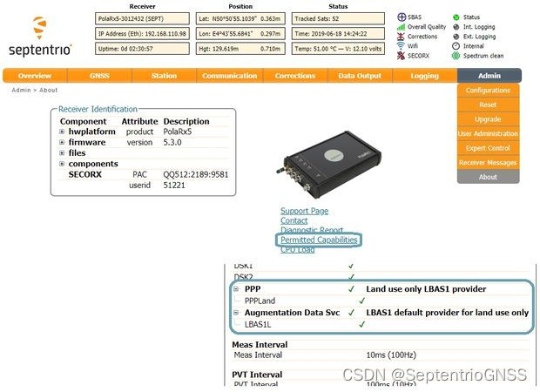The height and width of the screenshot is (392, 540).
Task: Click the LBAS1L capability row
Action: click(381, 324)
